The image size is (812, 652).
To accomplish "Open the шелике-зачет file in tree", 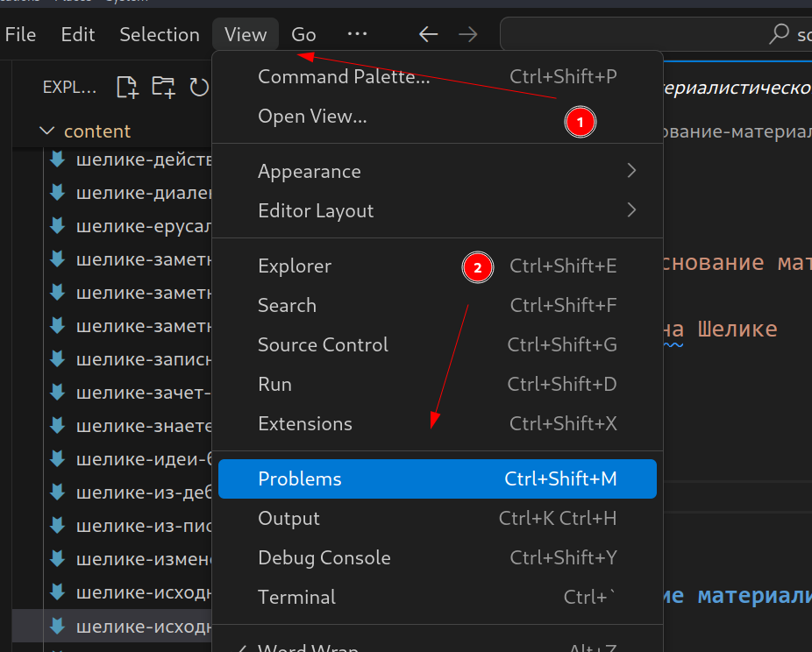I will (x=140, y=393).
